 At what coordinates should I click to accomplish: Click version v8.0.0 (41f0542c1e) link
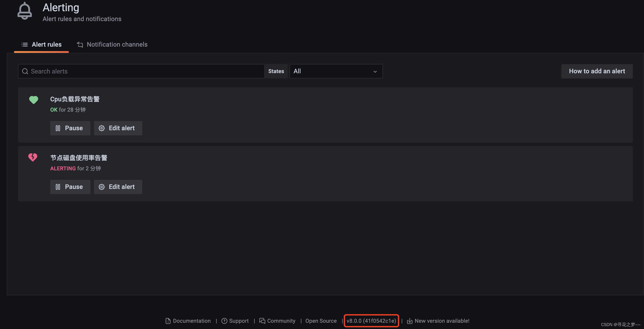pos(371,321)
